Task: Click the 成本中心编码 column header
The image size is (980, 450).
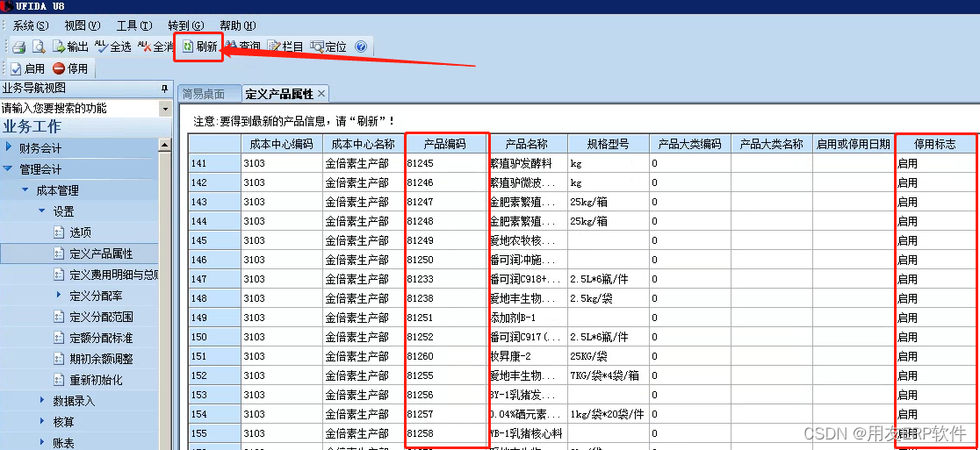Action: (x=281, y=144)
